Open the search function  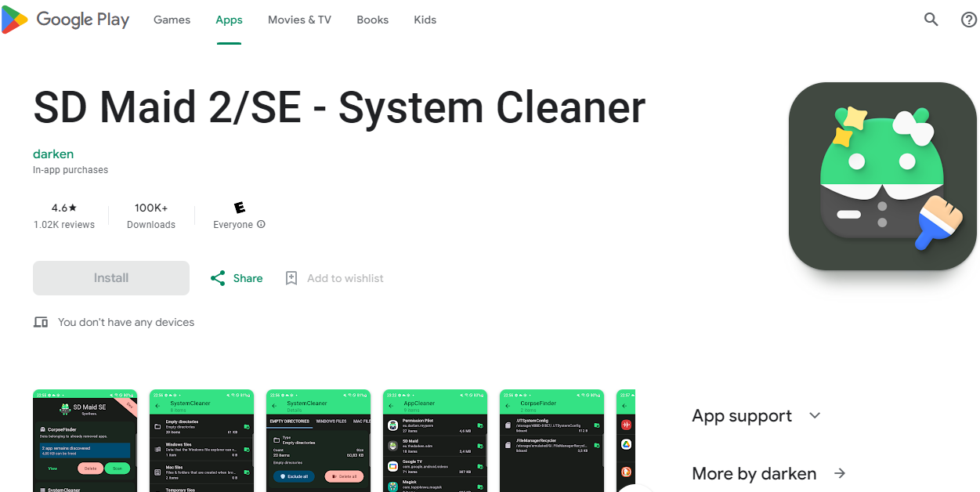click(930, 19)
